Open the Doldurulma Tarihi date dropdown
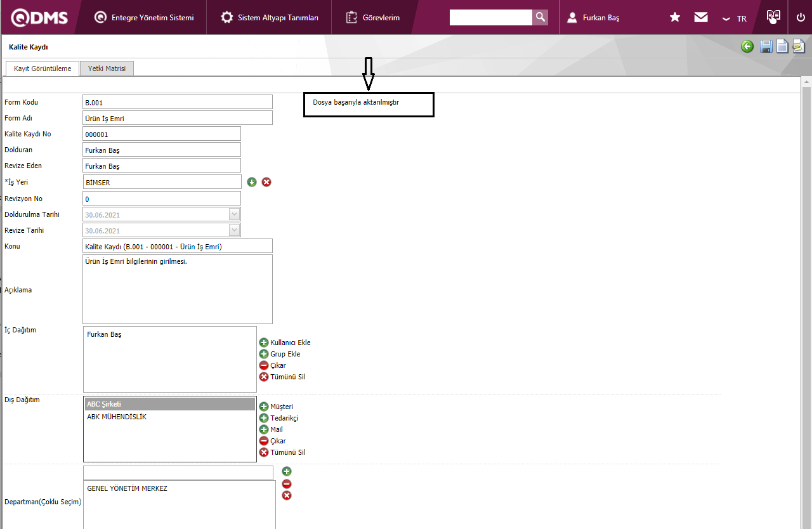 coord(235,214)
